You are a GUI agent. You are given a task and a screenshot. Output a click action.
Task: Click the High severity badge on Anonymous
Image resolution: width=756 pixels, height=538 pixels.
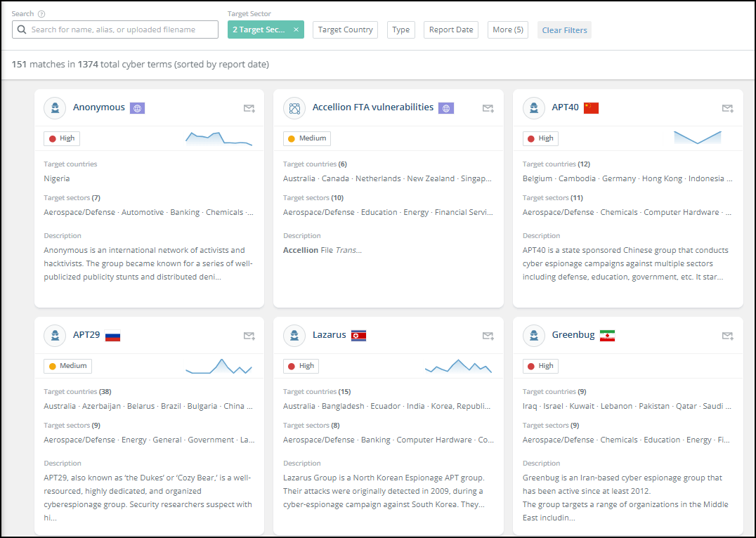pos(62,138)
